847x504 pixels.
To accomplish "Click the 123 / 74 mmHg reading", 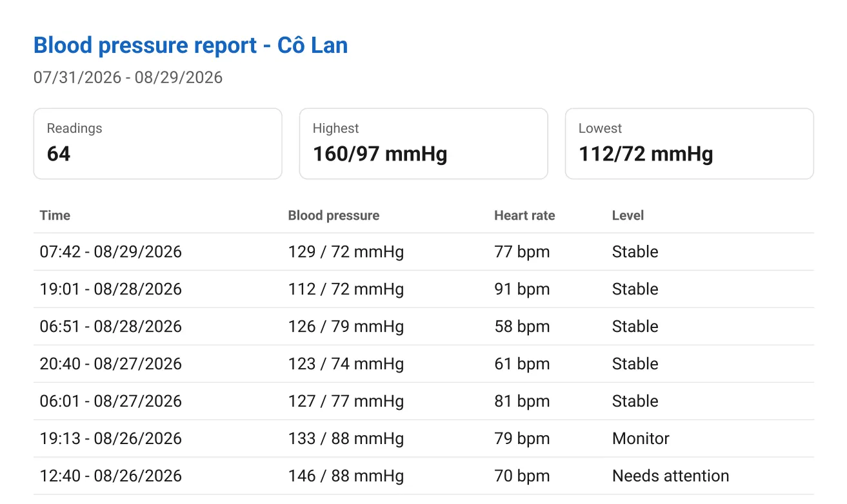I will (346, 364).
